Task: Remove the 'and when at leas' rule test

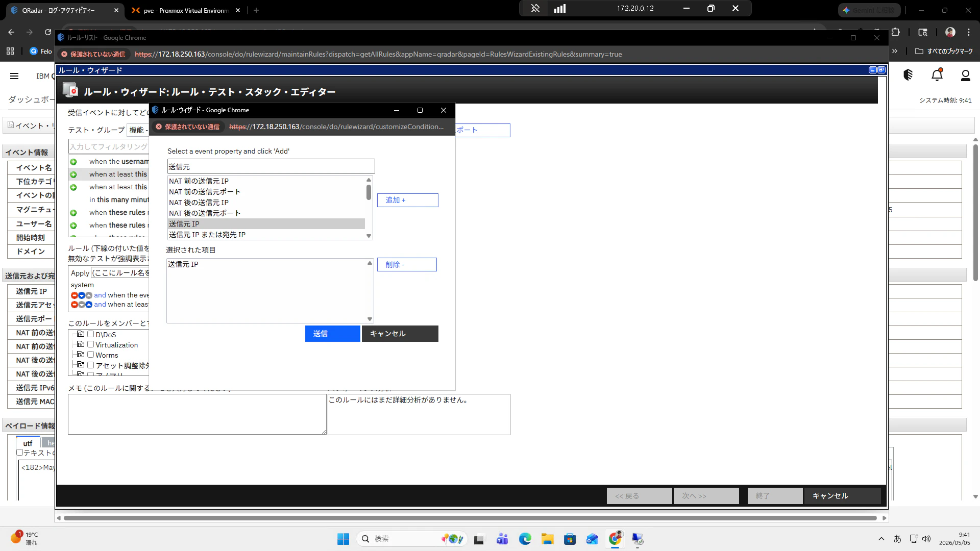Action: point(74,305)
